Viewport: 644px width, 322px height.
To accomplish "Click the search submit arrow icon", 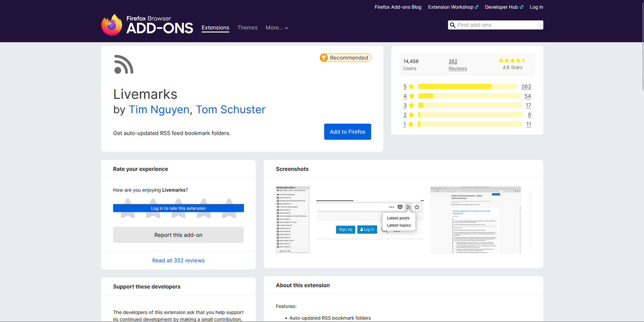I will tap(539, 25).
